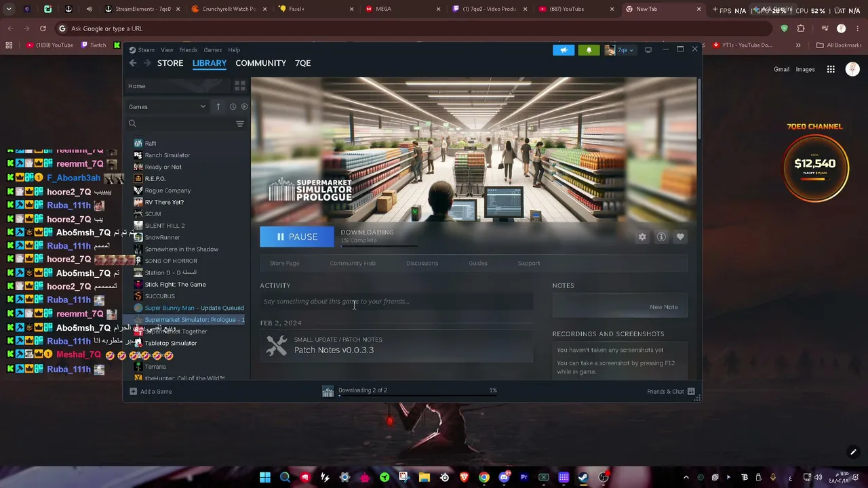Show hidden system tray icons
The image size is (868, 488).
click(686, 477)
